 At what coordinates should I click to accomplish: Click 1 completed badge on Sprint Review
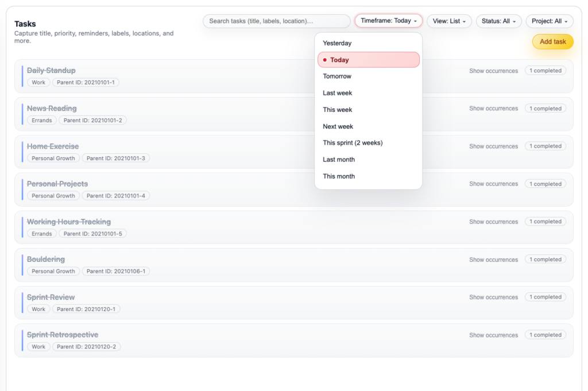pyautogui.click(x=545, y=297)
